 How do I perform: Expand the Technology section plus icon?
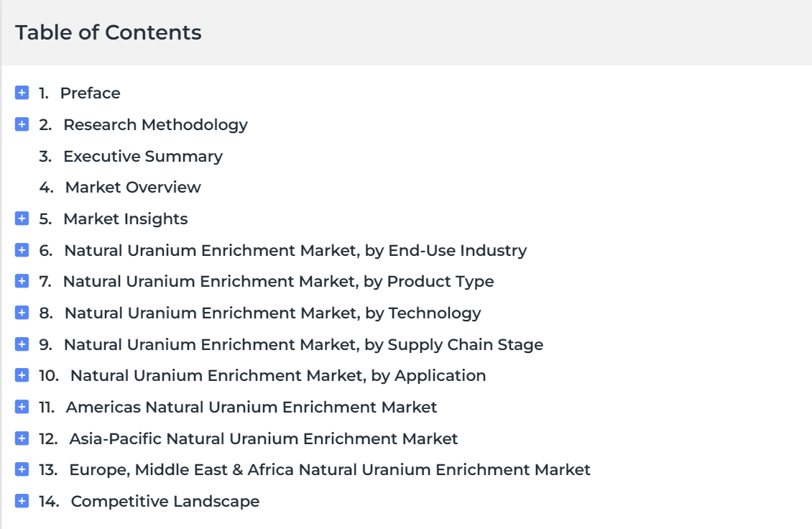[22, 313]
